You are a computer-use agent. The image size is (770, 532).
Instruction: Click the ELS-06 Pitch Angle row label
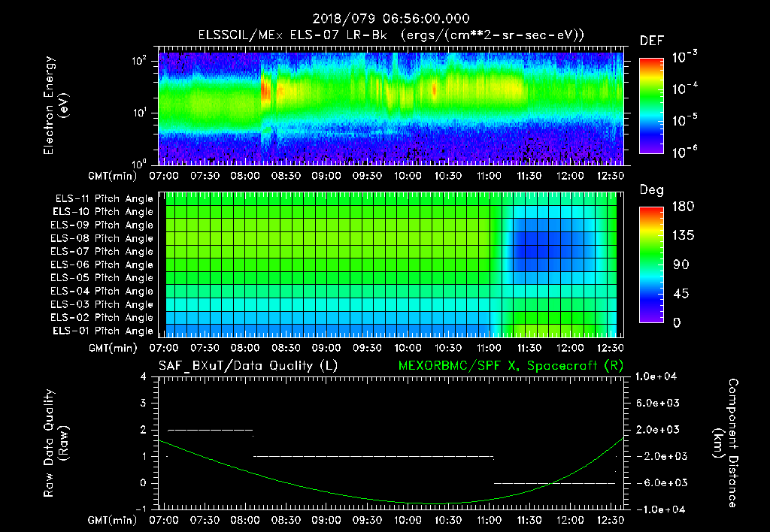tap(102, 265)
